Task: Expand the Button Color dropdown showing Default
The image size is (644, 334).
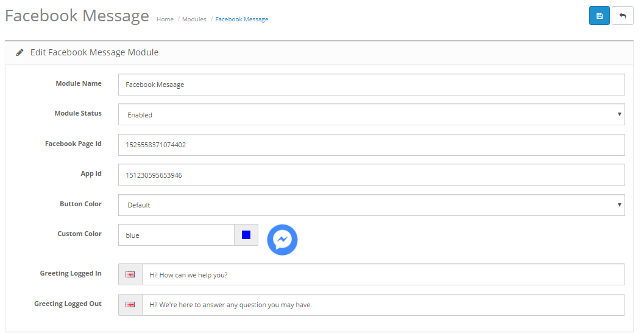Action: (371, 205)
